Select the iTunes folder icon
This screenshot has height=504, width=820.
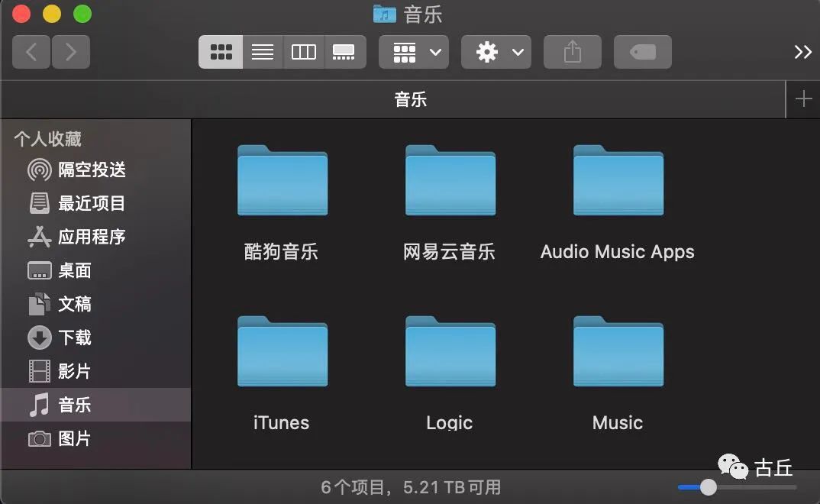pyautogui.click(x=282, y=351)
